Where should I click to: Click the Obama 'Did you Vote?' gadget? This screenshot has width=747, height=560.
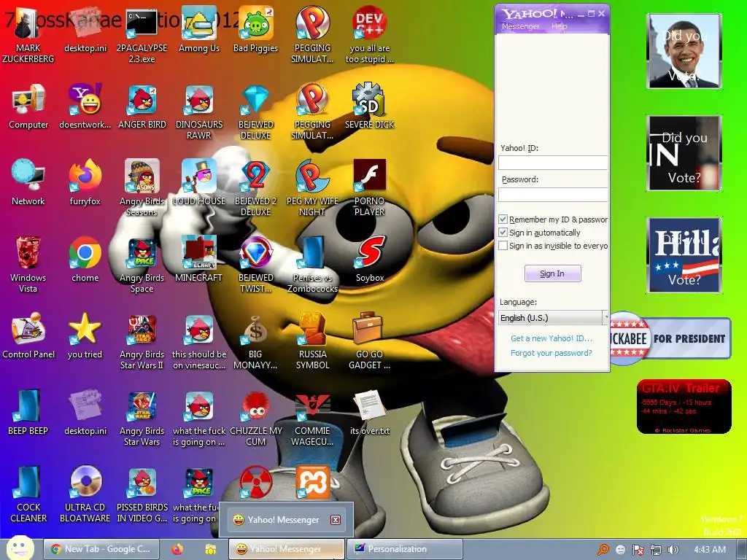point(684,51)
